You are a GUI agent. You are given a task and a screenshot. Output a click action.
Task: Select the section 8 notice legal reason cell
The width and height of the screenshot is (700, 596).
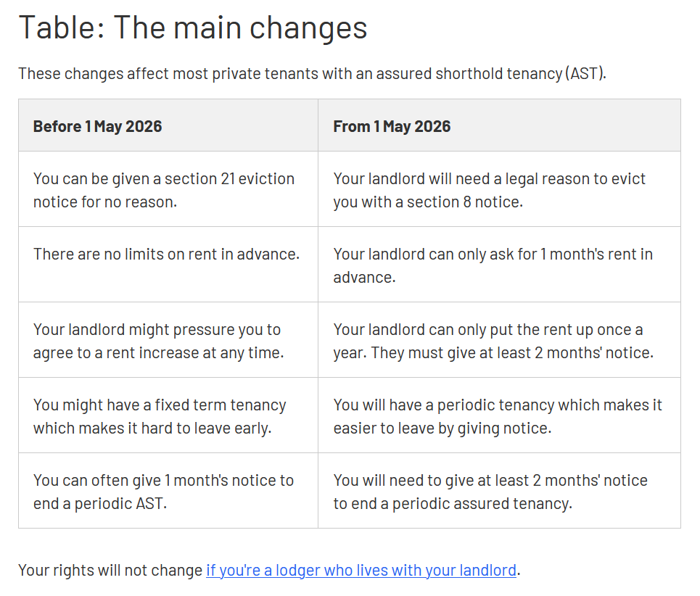489,190
